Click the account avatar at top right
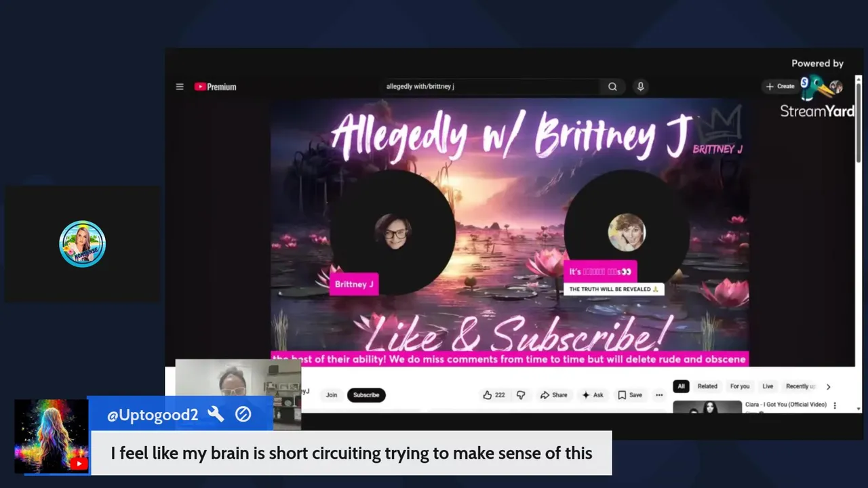This screenshot has height=488, width=868. coord(836,87)
